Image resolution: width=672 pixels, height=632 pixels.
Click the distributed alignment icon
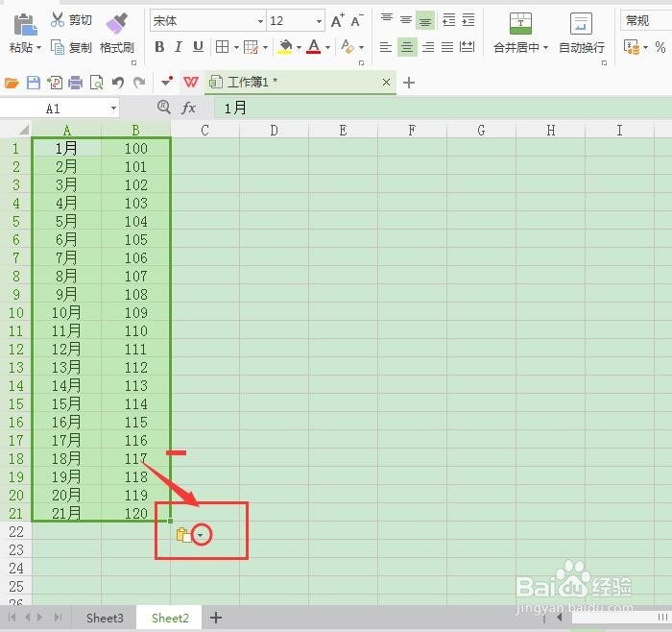tap(467, 47)
